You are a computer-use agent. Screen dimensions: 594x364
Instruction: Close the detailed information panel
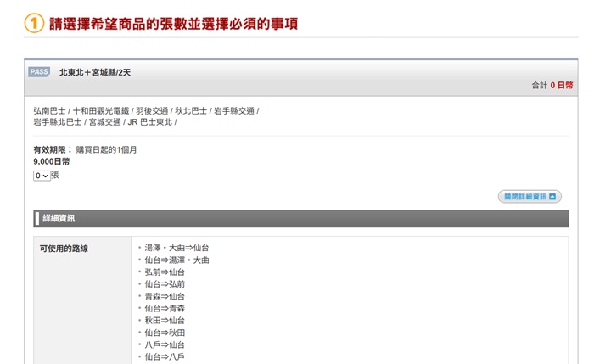point(529,197)
